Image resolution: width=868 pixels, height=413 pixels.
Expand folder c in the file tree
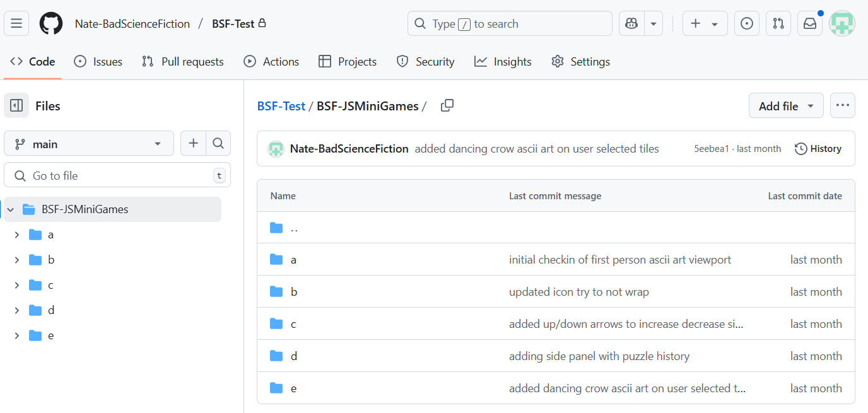[17, 285]
